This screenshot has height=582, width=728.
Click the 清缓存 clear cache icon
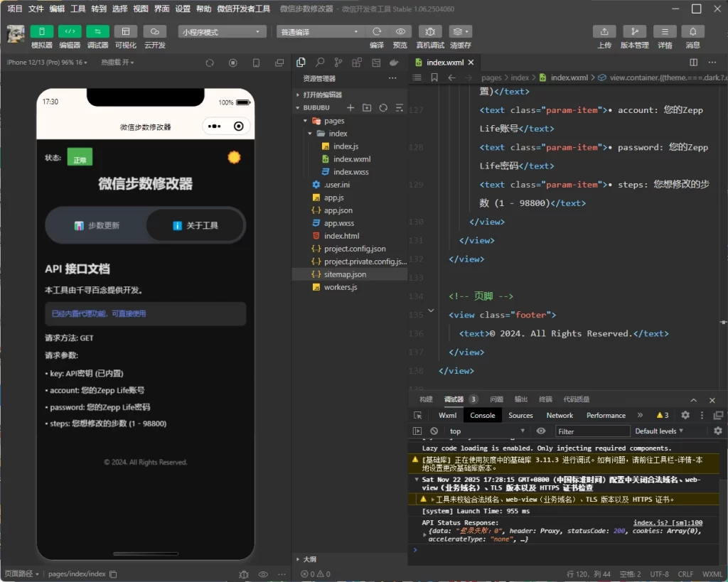459,32
